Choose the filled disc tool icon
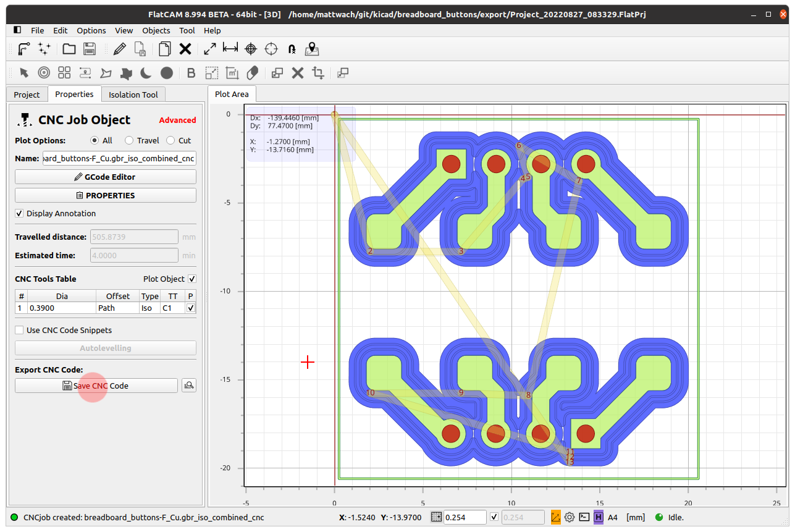 pos(167,73)
